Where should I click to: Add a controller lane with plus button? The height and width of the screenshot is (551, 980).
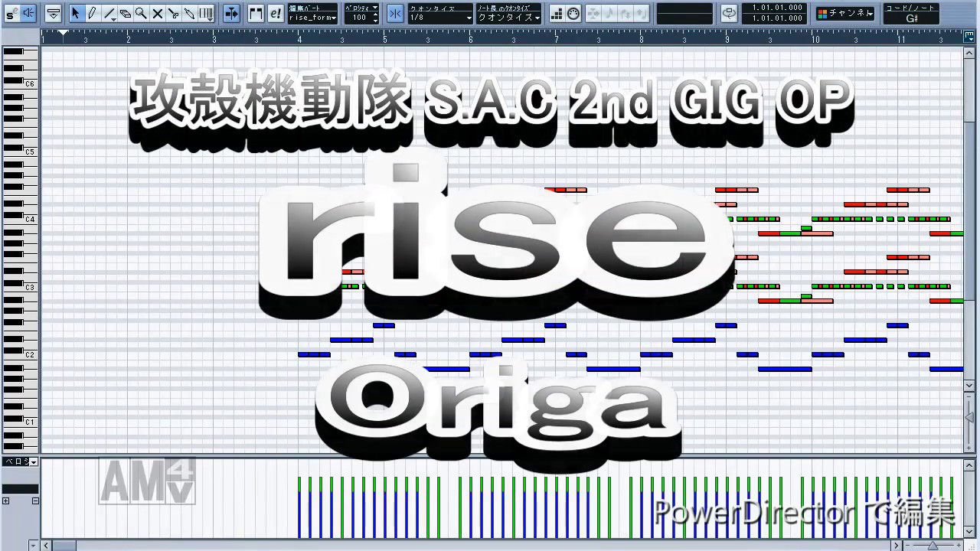coord(5,501)
